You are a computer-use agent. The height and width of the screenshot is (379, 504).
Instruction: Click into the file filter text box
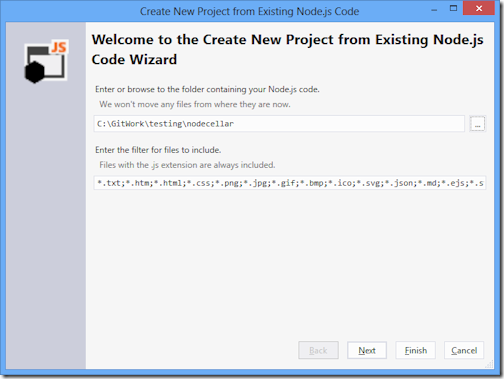[290, 183]
